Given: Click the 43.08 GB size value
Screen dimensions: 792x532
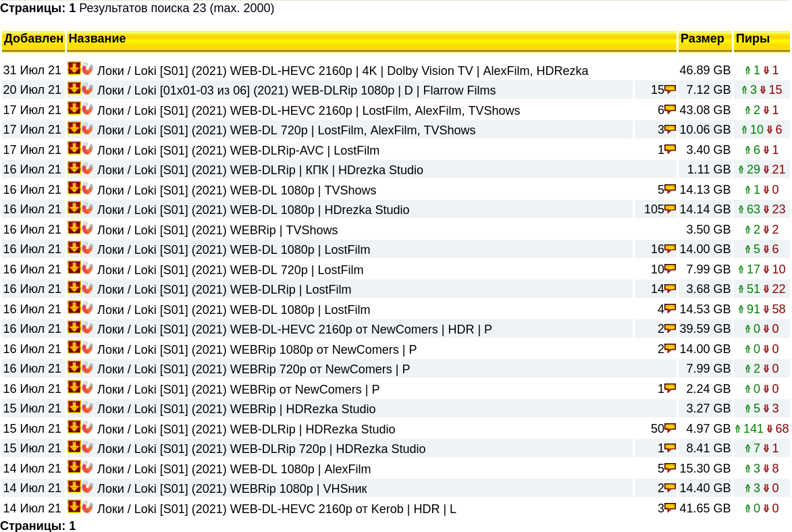Looking at the screenshot, I should 705,110.
